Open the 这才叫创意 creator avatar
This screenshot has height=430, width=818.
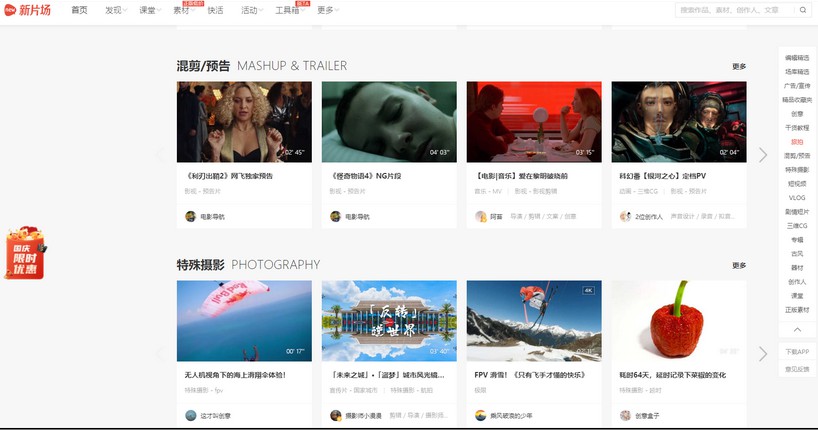click(190, 415)
